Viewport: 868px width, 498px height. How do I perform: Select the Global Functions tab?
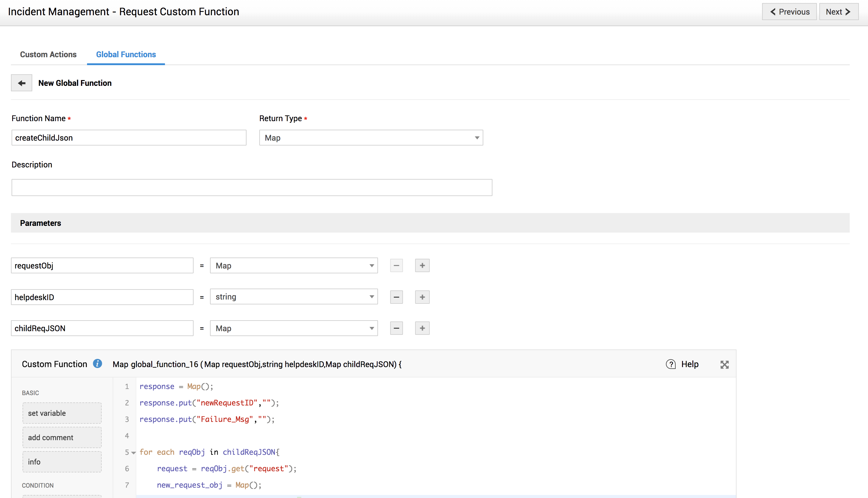[126, 54]
